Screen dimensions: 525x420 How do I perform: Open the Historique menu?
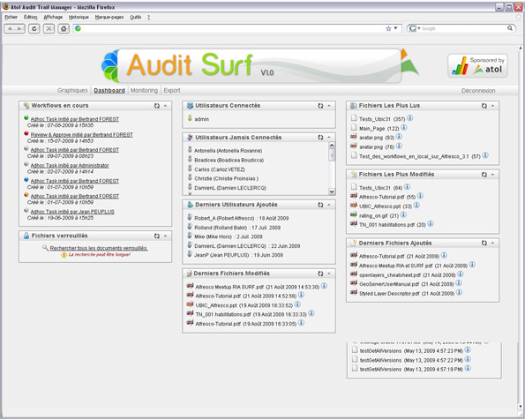pyautogui.click(x=79, y=17)
